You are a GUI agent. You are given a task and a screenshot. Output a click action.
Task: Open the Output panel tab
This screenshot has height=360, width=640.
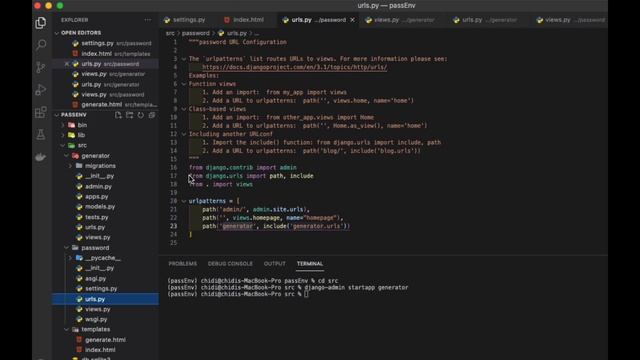[x=275, y=264]
